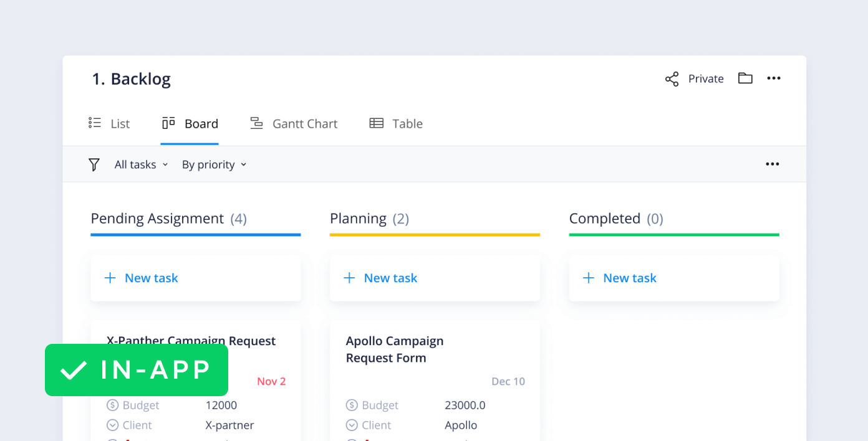Switch to the List view tab

(x=109, y=124)
